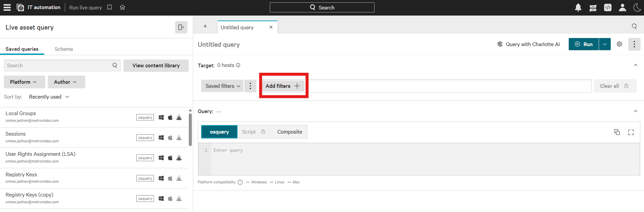Change the Recently used sort order

[49, 97]
